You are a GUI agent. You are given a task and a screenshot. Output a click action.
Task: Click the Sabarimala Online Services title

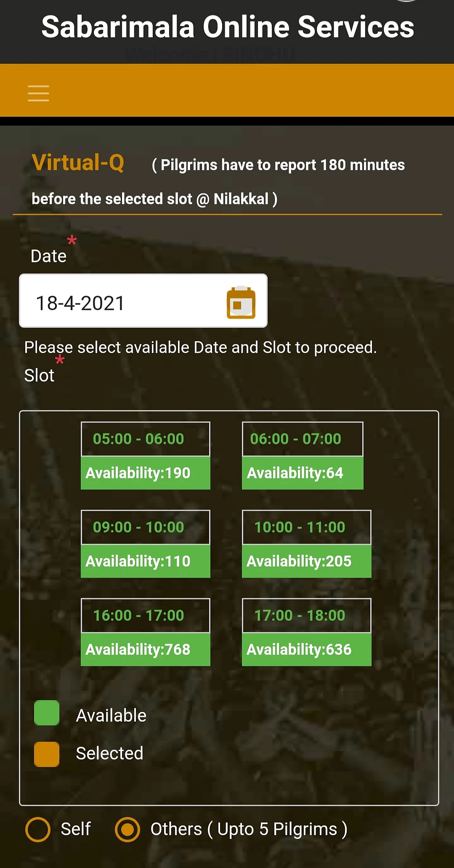(228, 27)
